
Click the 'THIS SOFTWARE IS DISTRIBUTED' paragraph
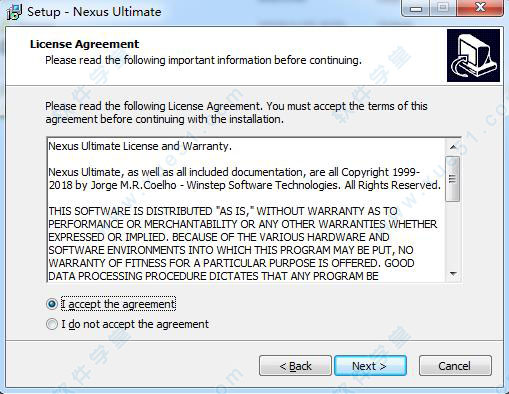pos(243,244)
